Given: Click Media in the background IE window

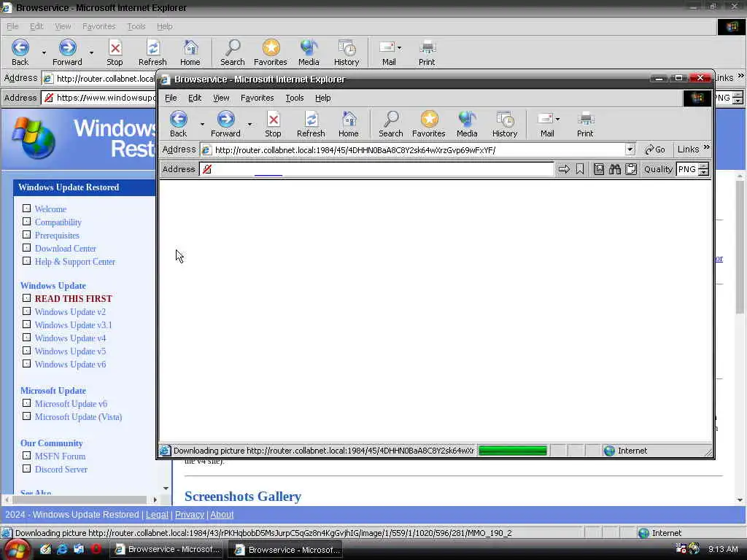Looking at the screenshot, I should point(309,52).
